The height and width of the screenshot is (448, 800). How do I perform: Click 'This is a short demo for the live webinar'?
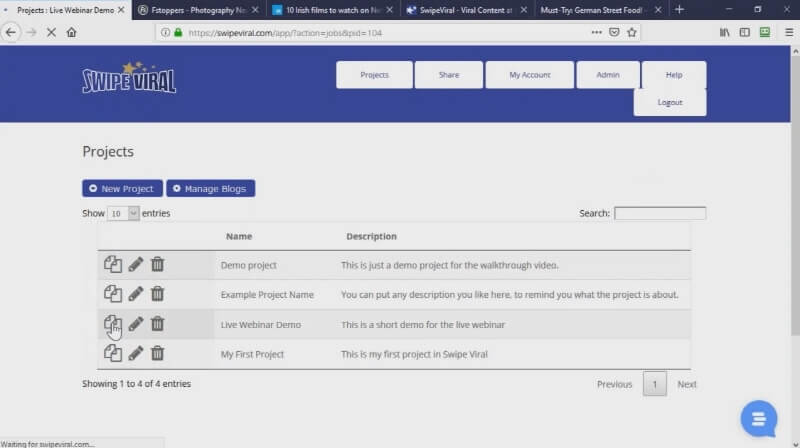423,325
